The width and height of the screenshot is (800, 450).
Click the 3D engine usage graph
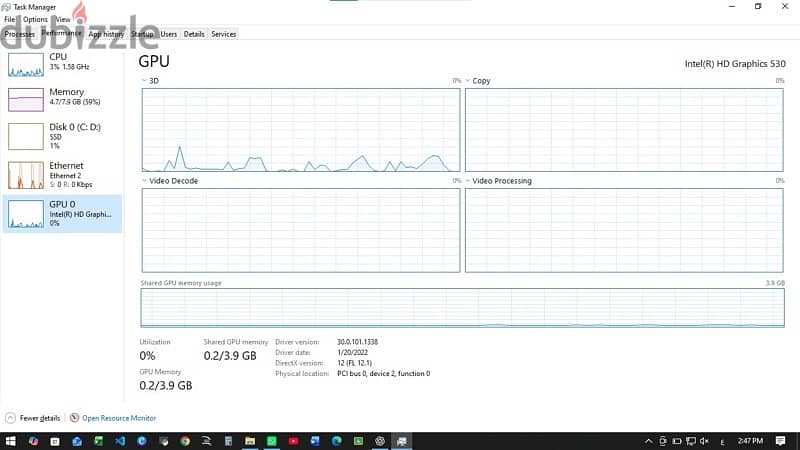point(301,130)
